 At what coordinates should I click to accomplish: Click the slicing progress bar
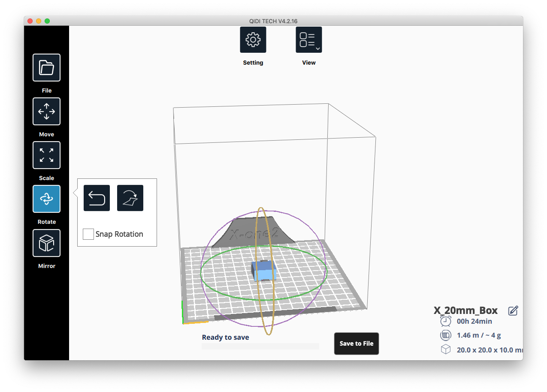click(260, 347)
